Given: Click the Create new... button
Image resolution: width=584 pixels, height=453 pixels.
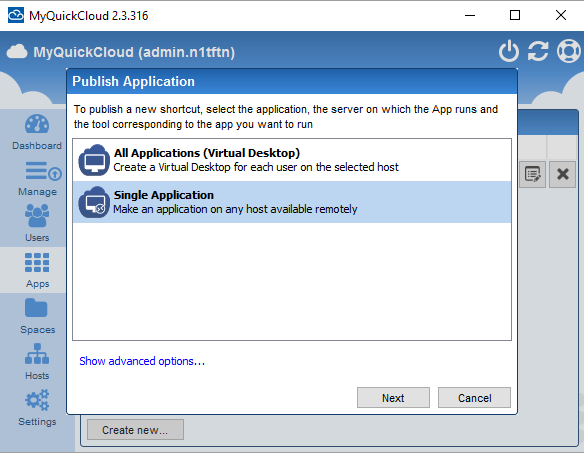Looking at the screenshot, I should pos(135,430).
